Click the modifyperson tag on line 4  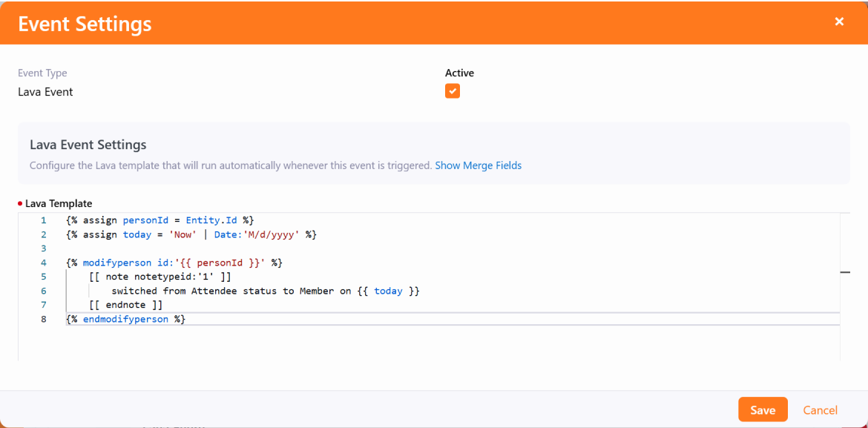coord(114,263)
